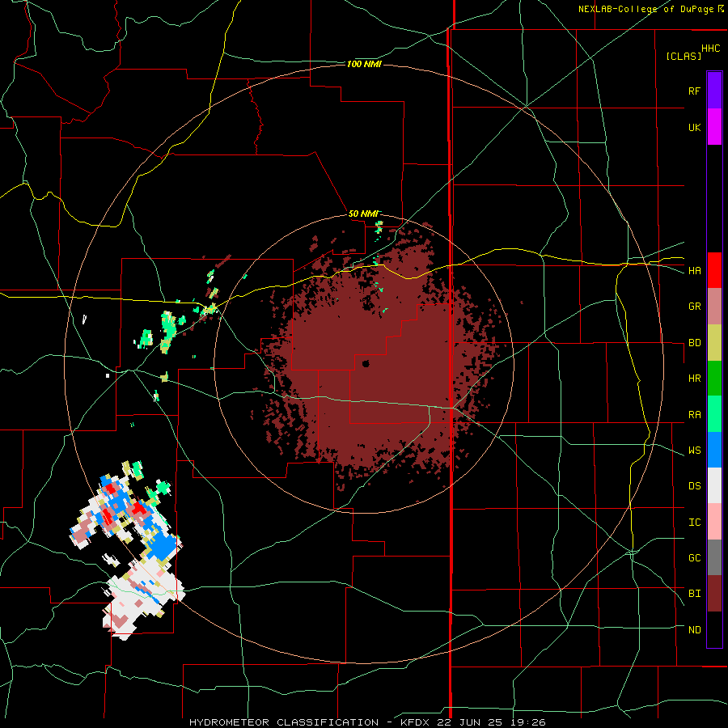Click the light pink IC legend swatch

(x=714, y=522)
